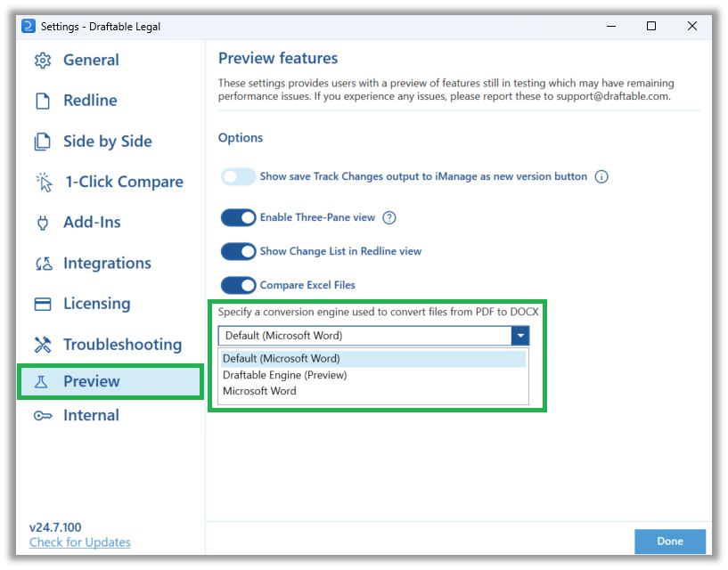728x570 pixels.
Task: Open the Add-Ins section
Action: tap(92, 223)
